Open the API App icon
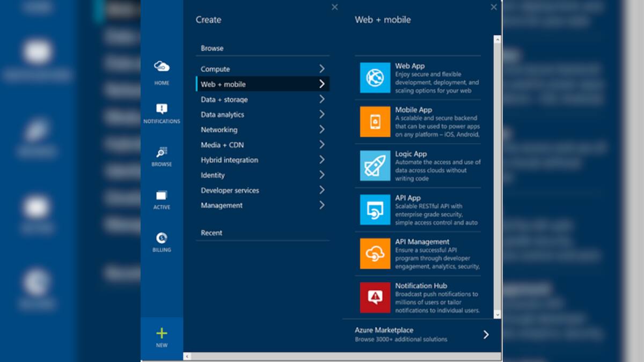644x362 pixels. 374,210
